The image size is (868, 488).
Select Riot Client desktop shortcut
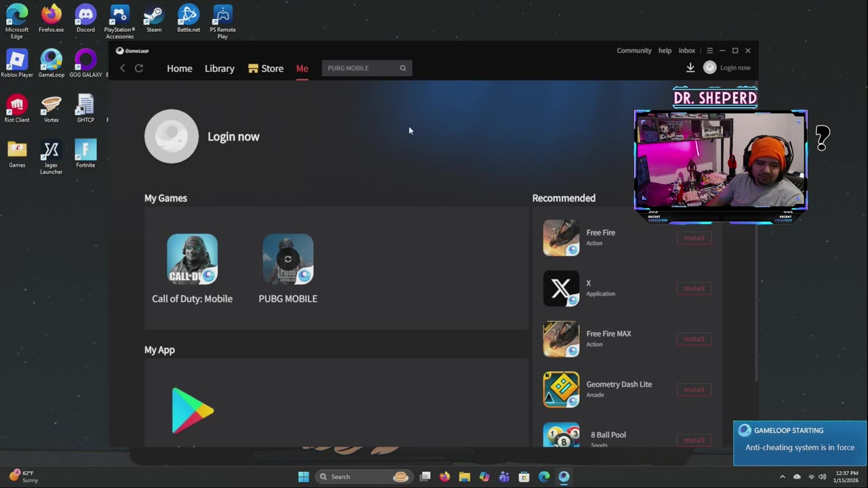17,108
